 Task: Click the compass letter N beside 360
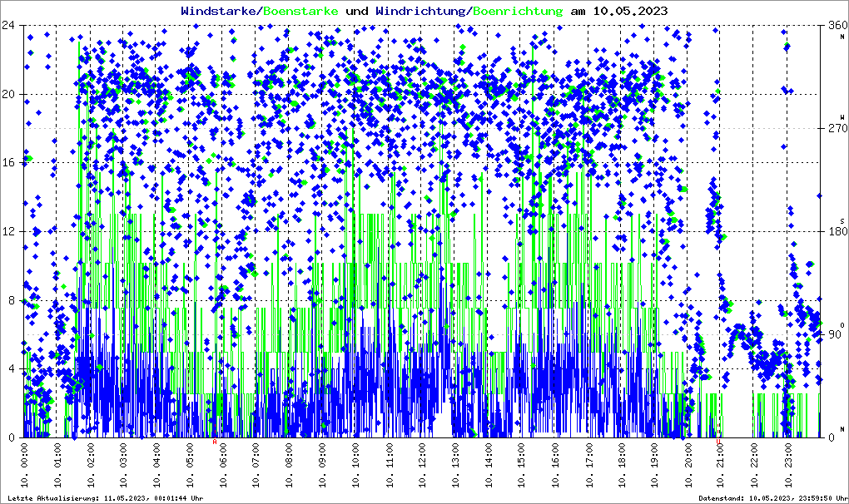842,37
